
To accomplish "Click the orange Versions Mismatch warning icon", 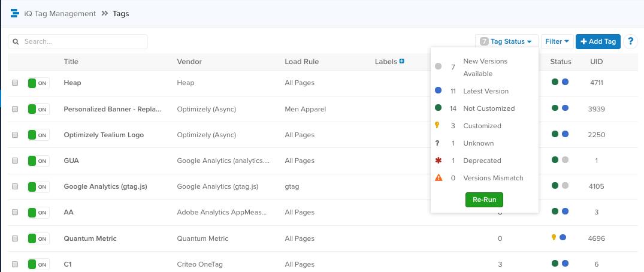I will (x=439, y=177).
